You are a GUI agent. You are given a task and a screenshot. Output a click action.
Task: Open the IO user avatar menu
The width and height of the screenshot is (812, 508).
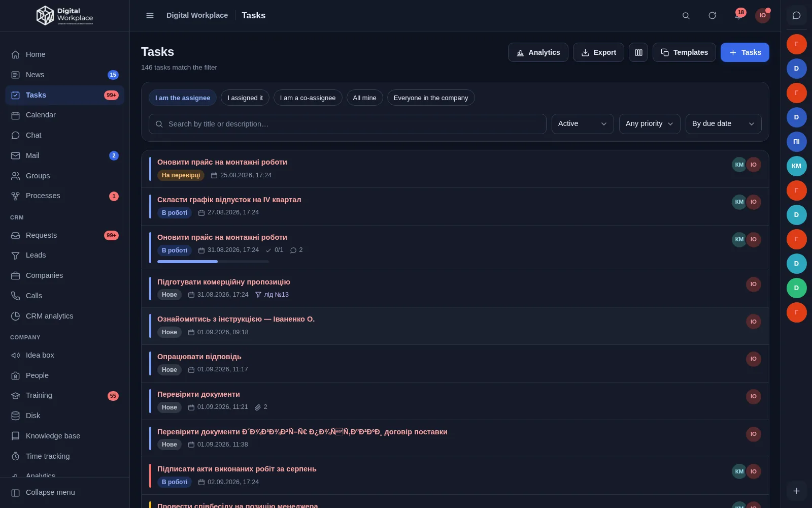tap(762, 15)
